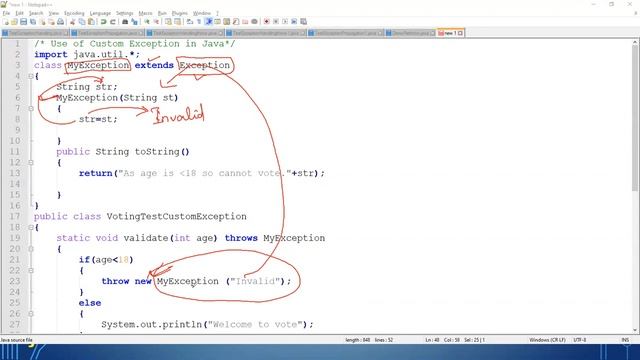Open the Encoding menu
Viewport: 640px width, 360px height.
(74, 13)
